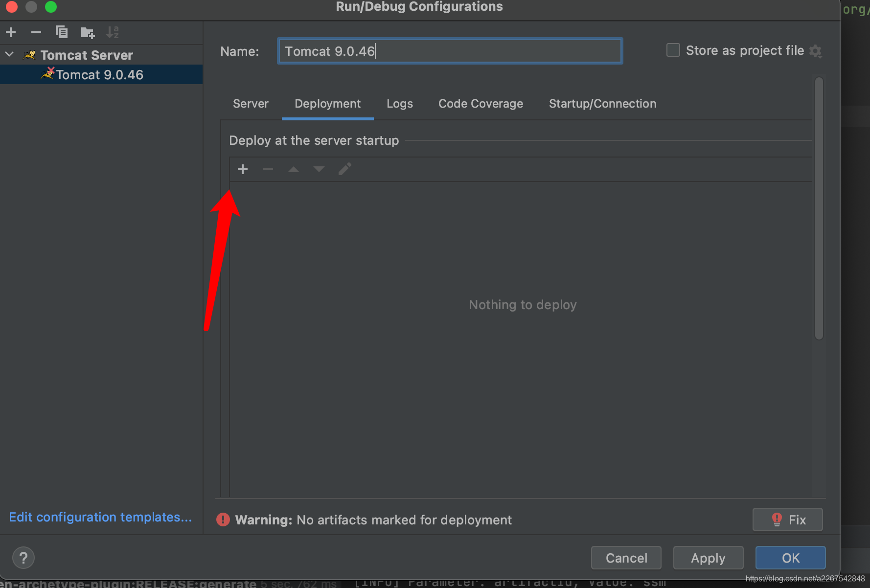Screen dimensions: 870x588
Task: Move deployment item up
Action: (x=294, y=169)
